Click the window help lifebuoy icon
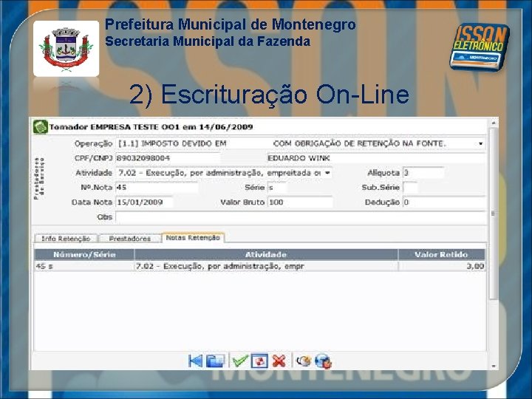The image size is (532, 399). pyautogui.click(x=259, y=361)
